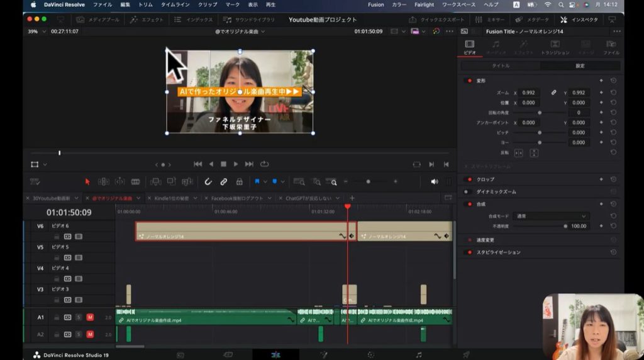Open the Fusion menu in menu bar
This screenshot has height=360, width=644.
click(x=375, y=4)
